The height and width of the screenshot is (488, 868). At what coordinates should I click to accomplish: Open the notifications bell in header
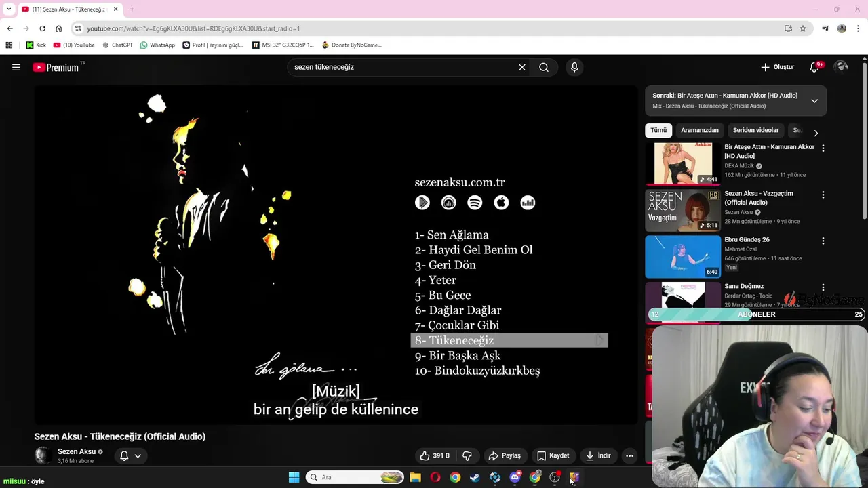[x=814, y=67]
